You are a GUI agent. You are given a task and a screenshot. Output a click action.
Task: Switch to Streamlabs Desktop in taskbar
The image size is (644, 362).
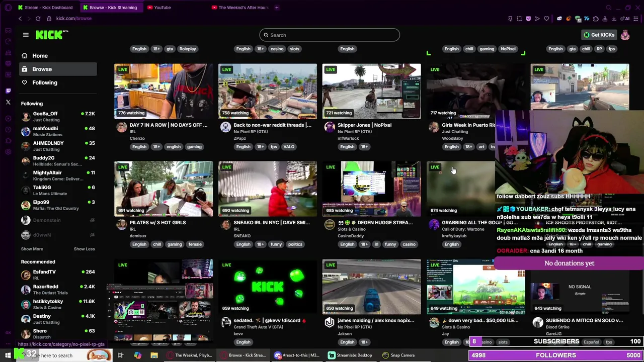(x=351, y=355)
